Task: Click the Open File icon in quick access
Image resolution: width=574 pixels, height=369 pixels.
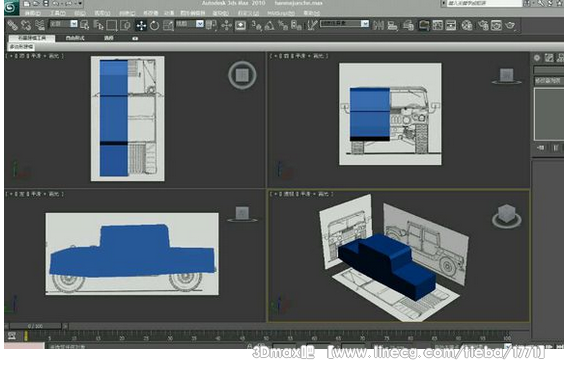Action: pos(36,4)
